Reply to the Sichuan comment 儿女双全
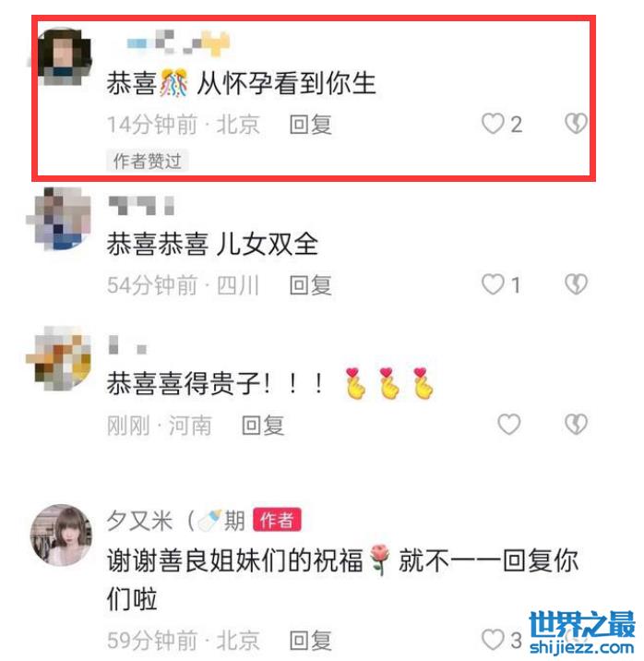 [310, 285]
